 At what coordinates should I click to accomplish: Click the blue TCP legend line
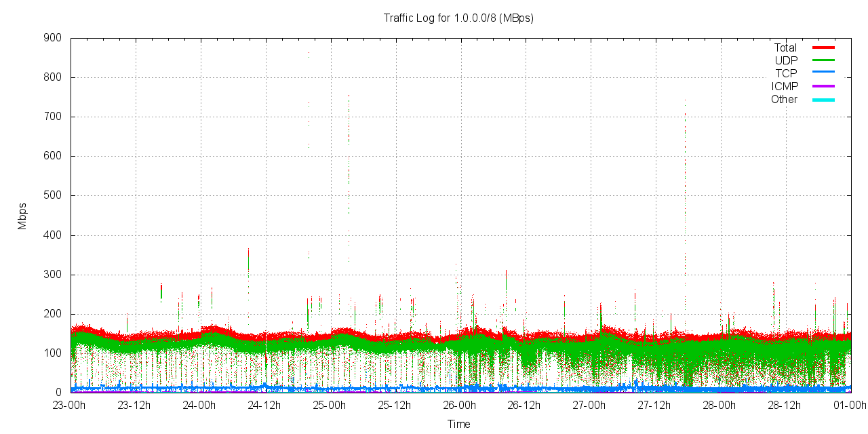tap(823, 73)
